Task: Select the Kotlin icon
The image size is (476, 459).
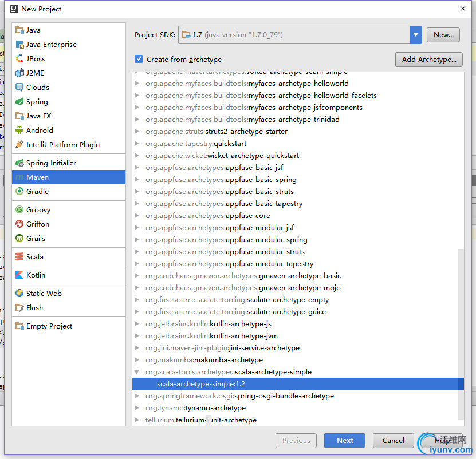Action: pyautogui.click(x=19, y=275)
